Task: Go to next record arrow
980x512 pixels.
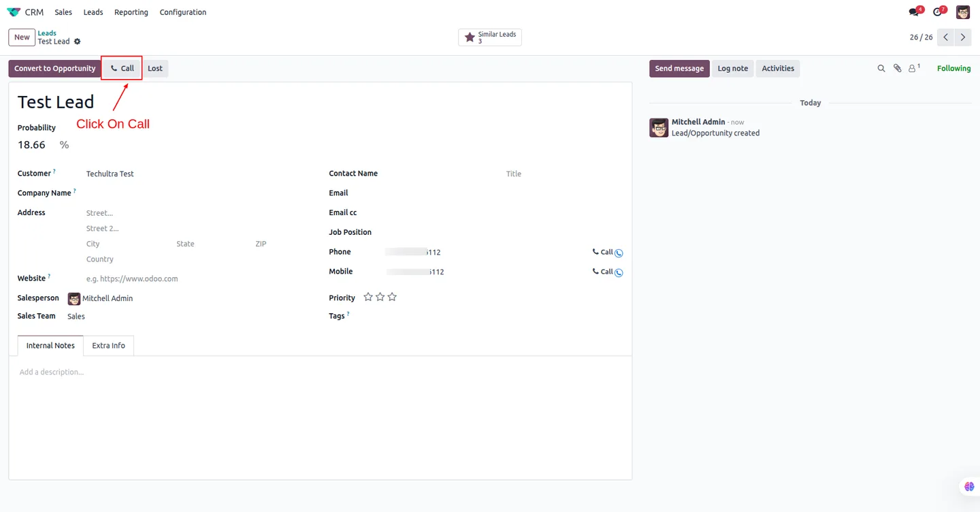Action: [x=963, y=37]
